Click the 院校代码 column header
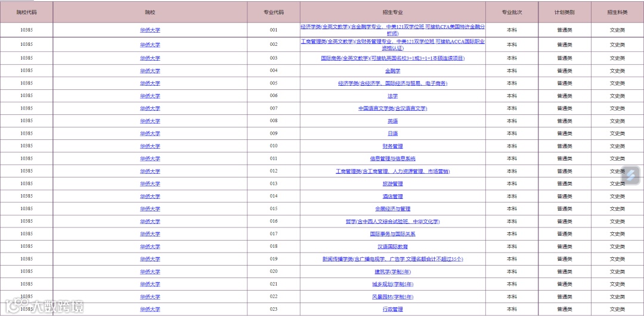 click(27, 13)
